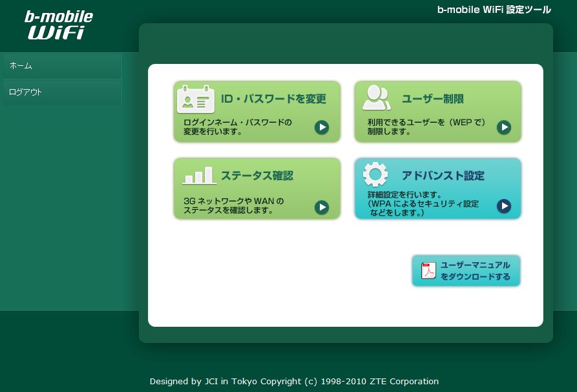Click the arrow in ステータス確認 card
The height and width of the screenshot is (392, 577).
point(322,207)
